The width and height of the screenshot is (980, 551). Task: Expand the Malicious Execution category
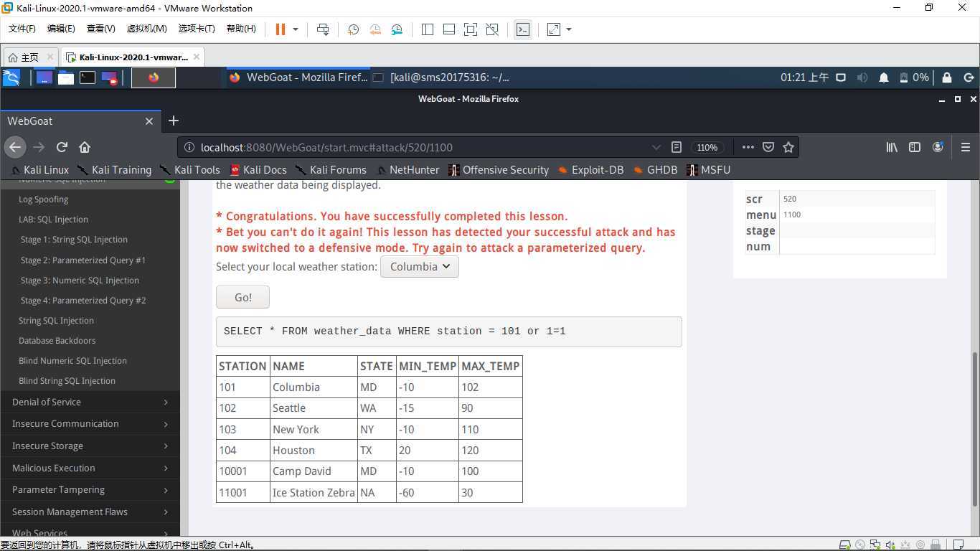point(90,468)
